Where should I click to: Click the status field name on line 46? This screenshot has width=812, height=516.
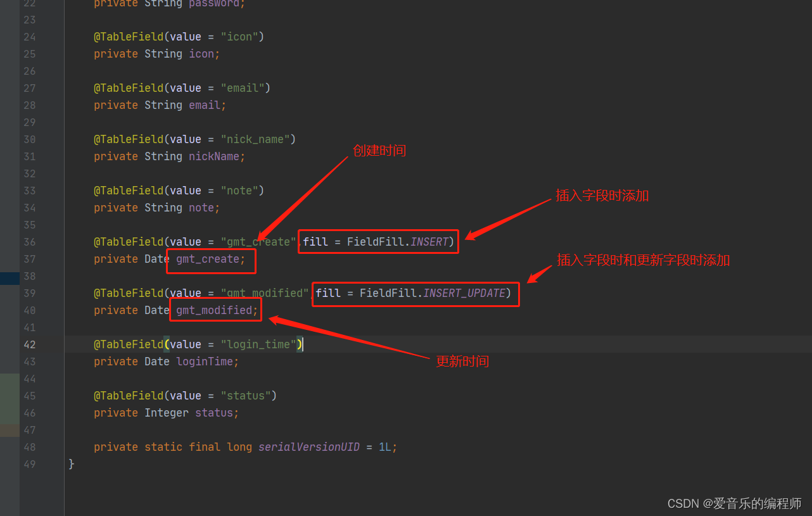[214, 413]
